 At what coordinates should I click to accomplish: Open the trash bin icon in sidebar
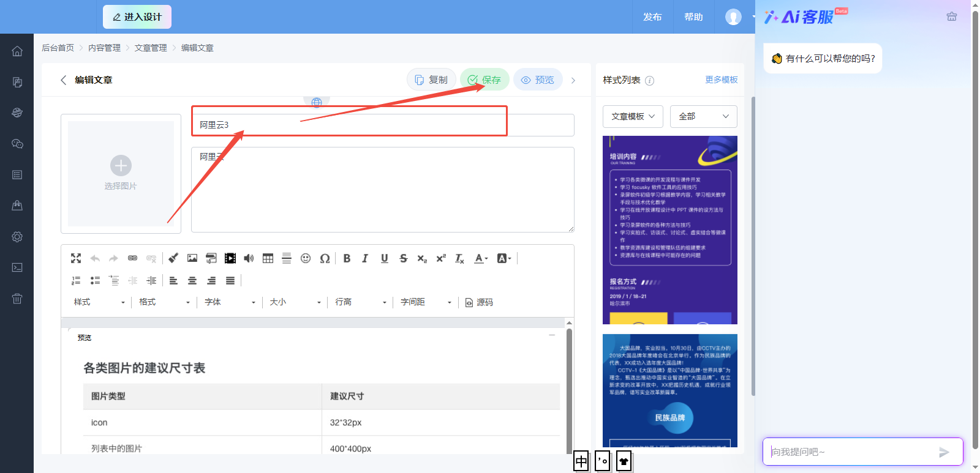coord(17,299)
